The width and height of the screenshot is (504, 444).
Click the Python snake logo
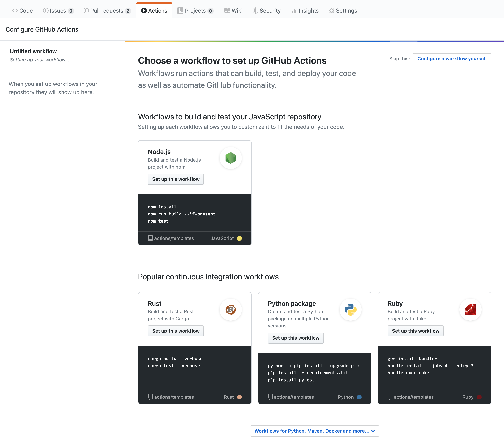pos(350,310)
